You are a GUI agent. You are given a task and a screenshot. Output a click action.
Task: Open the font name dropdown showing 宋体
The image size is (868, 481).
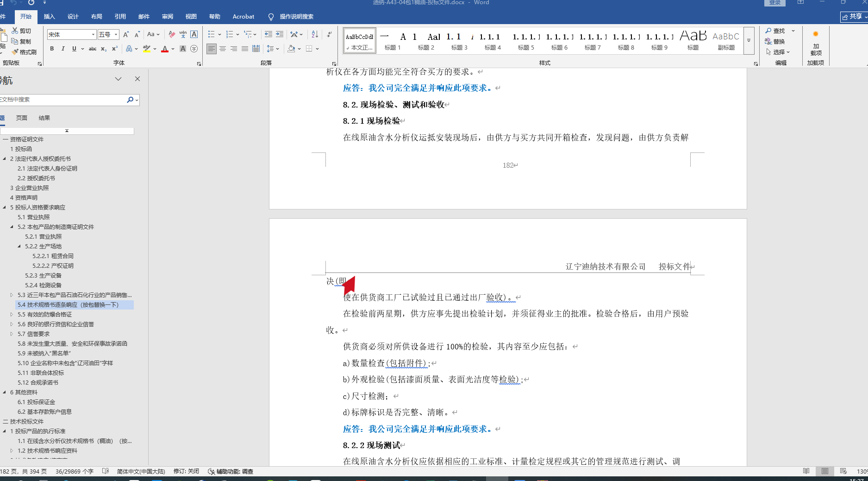93,35
